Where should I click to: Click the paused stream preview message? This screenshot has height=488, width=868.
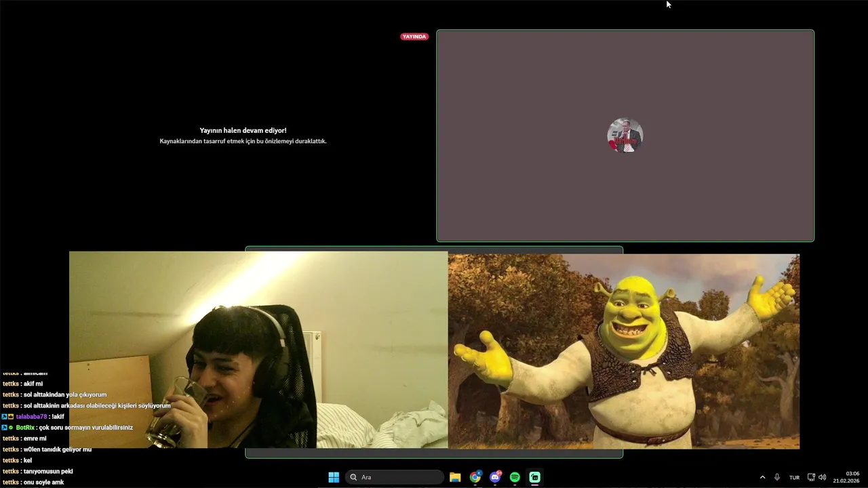click(x=243, y=136)
